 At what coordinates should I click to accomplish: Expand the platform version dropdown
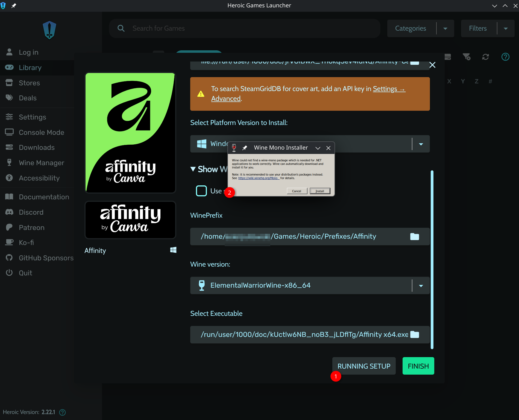421,144
